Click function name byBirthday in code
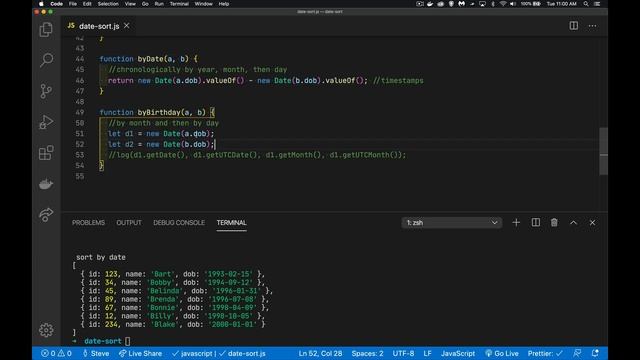Image resolution: width=640 pixels, height=360 pixels. pos(159,112)
